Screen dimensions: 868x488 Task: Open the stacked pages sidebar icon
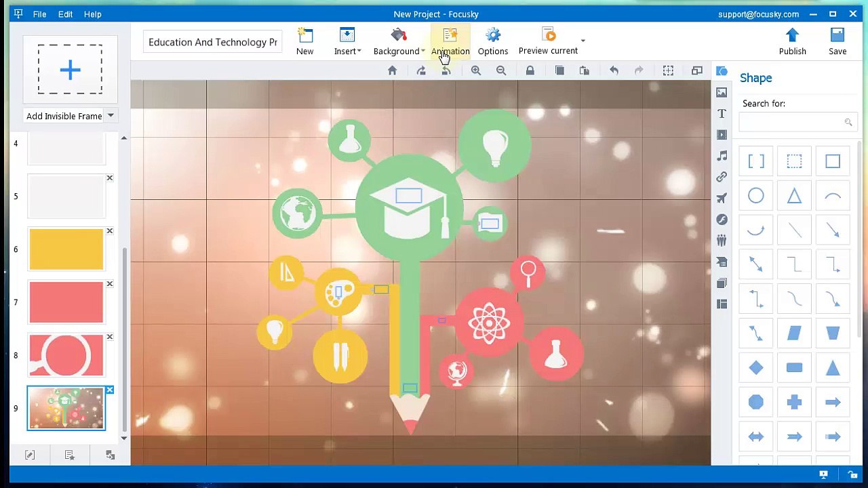722,283
